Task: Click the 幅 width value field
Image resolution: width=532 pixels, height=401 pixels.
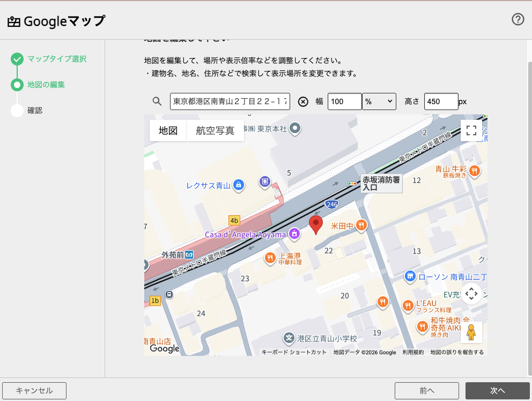Action: (x=344, y=101)
